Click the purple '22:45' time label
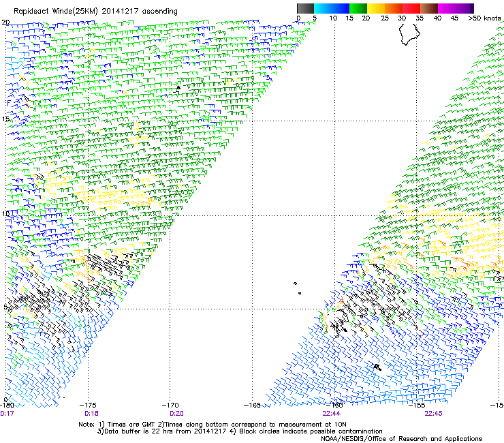The width and height of the screenshot is (504, 443). point(433,414)
